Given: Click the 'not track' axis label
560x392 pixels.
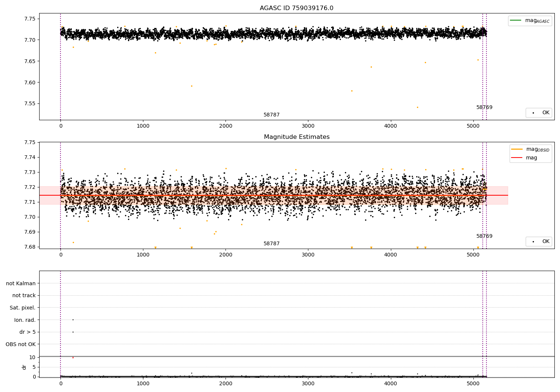Looking at the screenshot, I should click(x=24, y=295).
